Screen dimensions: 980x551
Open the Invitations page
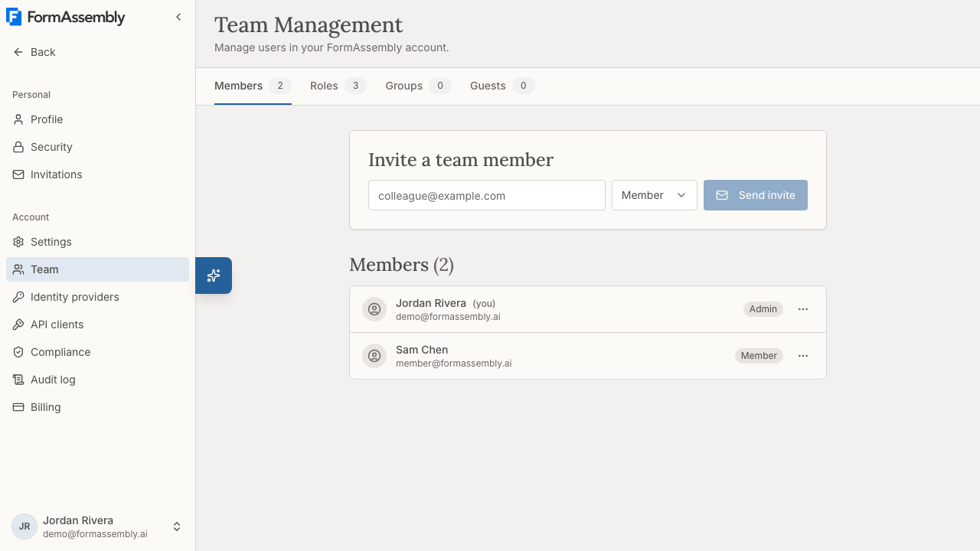click(97, 174)
